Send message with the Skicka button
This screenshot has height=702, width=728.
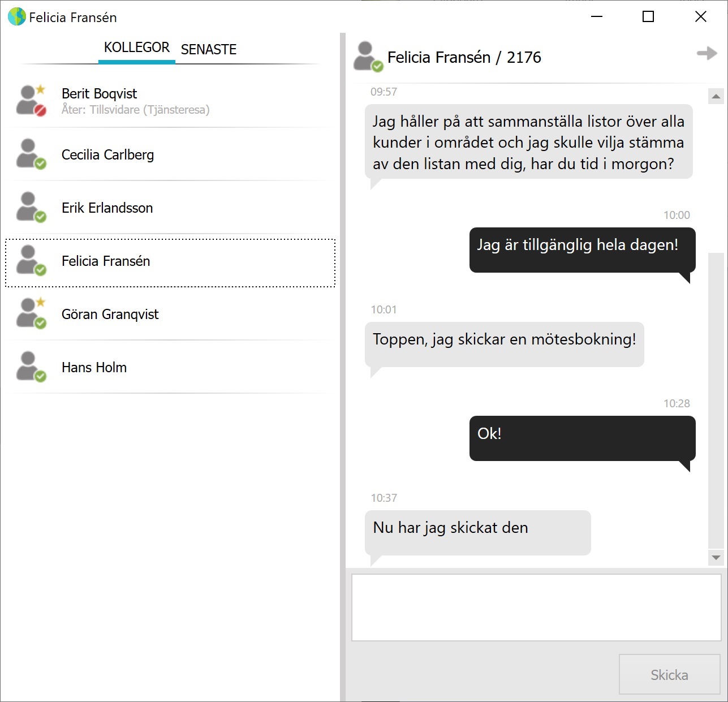tap(669, 674)
